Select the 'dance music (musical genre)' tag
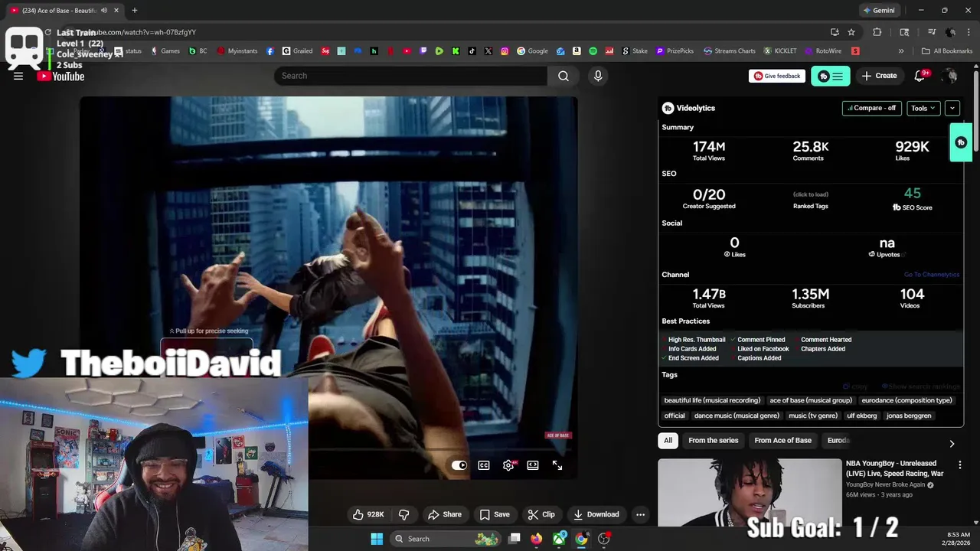Image resolution: width=980 pixels, height=551 pixels. [737, 416]
